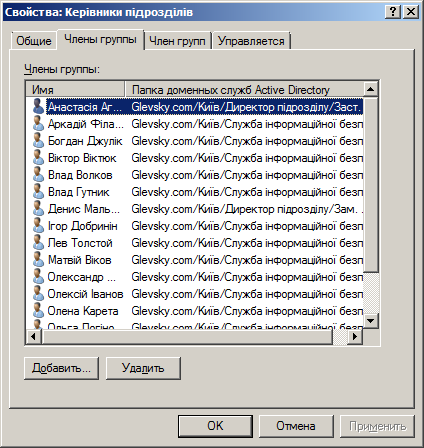Select member name Аркадій Філа...
Screen dimensions: 424x448
point(86,124)
